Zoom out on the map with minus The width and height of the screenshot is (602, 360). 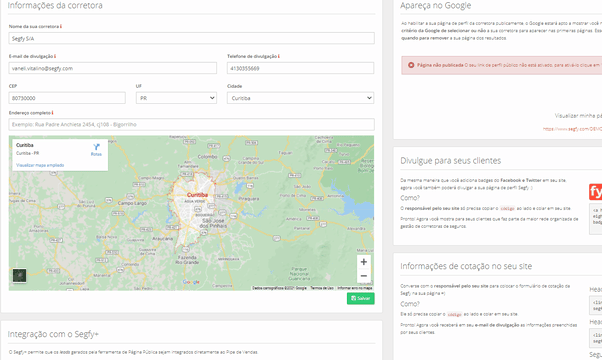tap(364, 276)
